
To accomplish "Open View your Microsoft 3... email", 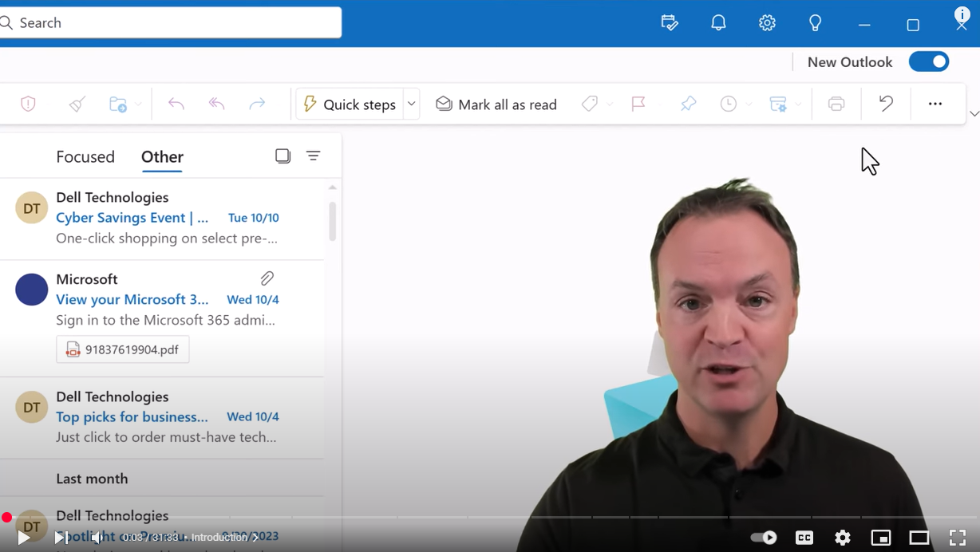I will point(162,319).
